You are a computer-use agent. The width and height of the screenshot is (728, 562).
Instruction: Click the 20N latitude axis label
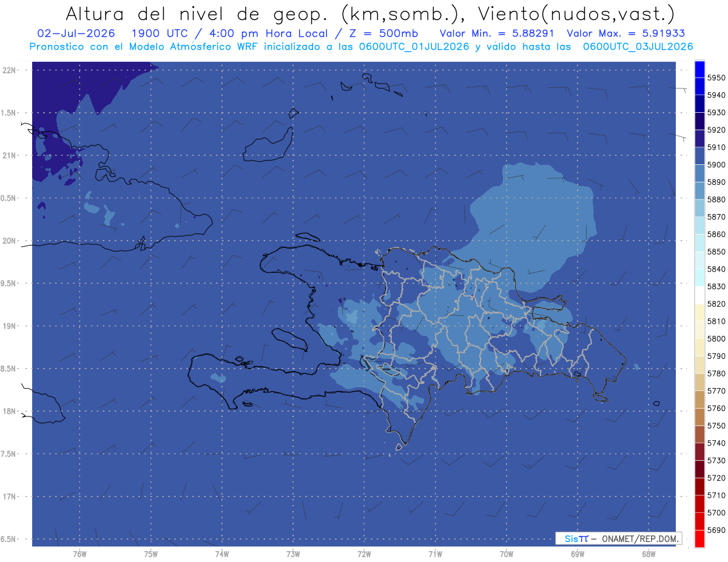(8, 241)
